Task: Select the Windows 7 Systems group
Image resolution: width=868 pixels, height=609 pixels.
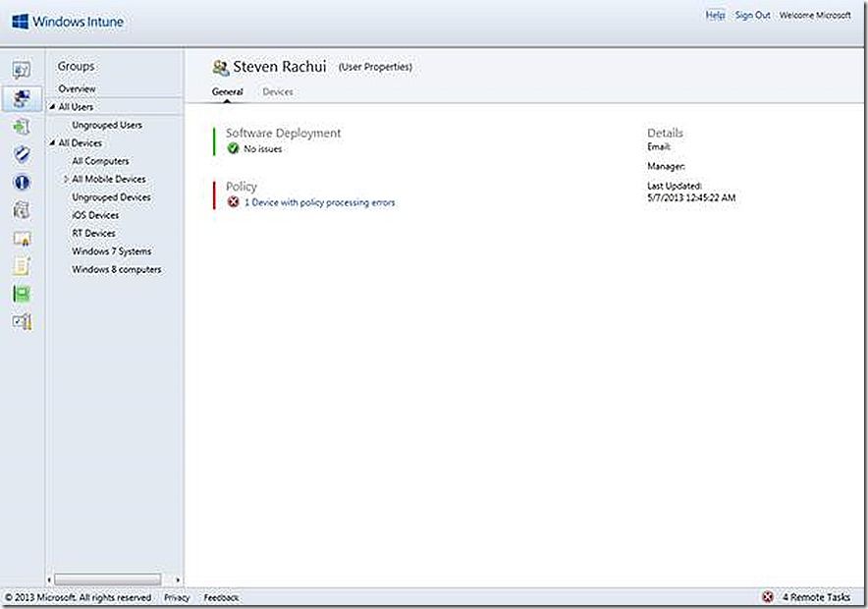Action: click(111, 251)
